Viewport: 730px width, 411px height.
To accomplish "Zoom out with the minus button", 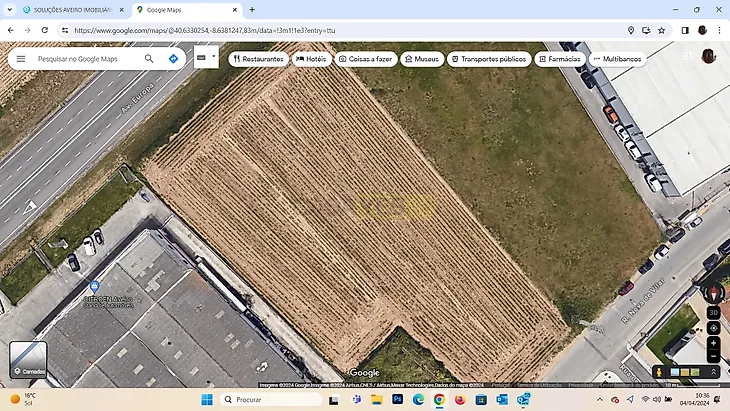I will coord(713,357).
